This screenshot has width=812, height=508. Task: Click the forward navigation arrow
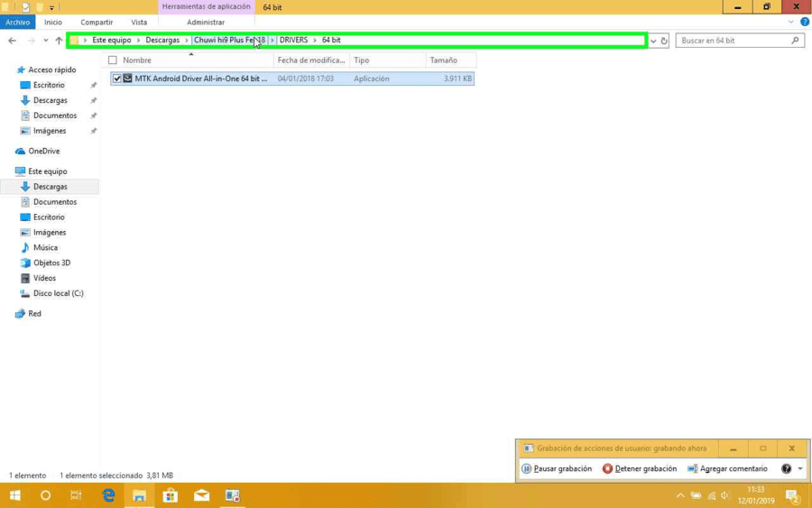(x=31, y=41)
